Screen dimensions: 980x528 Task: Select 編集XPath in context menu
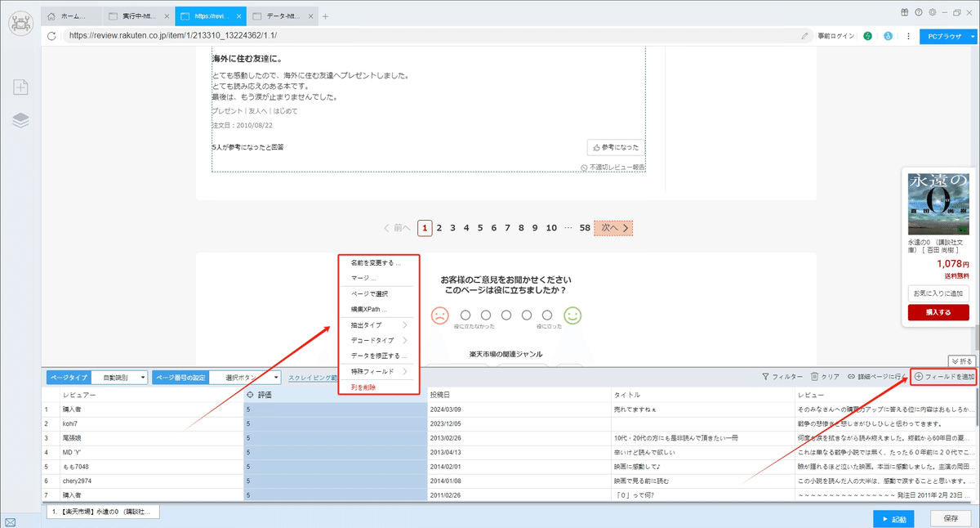(379, 309)
